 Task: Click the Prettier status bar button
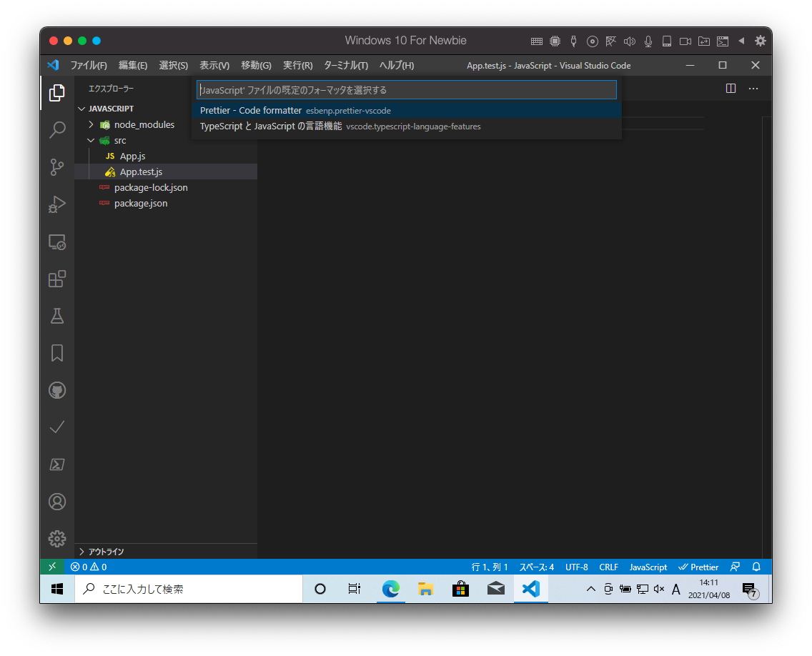[x=698, y=567]
